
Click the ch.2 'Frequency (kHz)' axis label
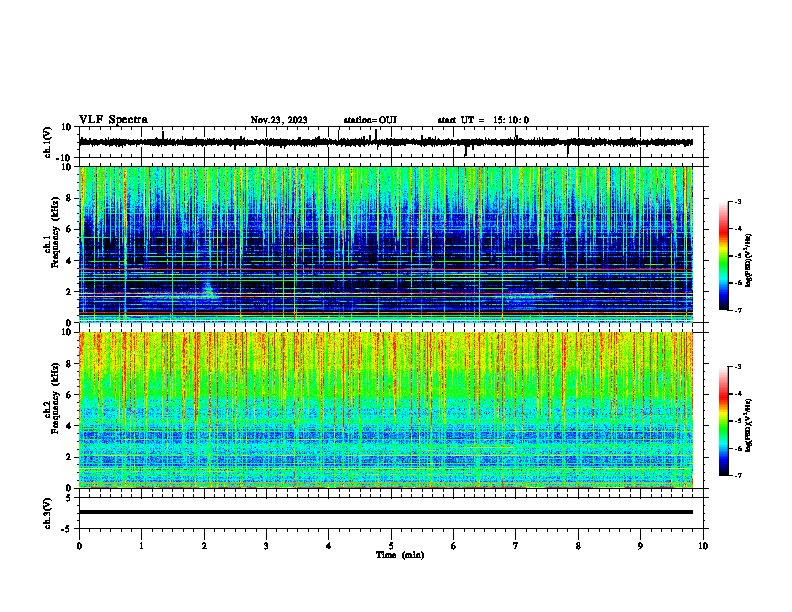[55, 398]
